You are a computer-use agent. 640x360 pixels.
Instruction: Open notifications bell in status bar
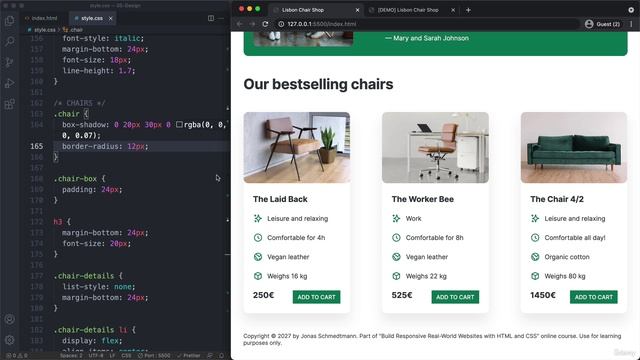click(x=222, y=356)
